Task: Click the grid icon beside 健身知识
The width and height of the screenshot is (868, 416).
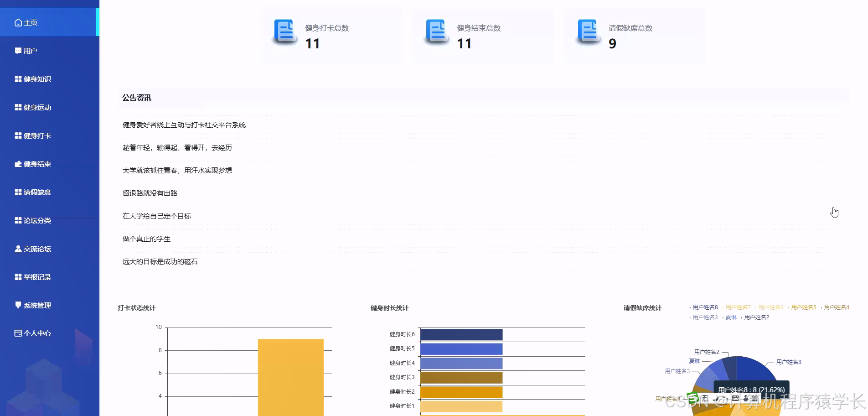Action: [18, 79]
